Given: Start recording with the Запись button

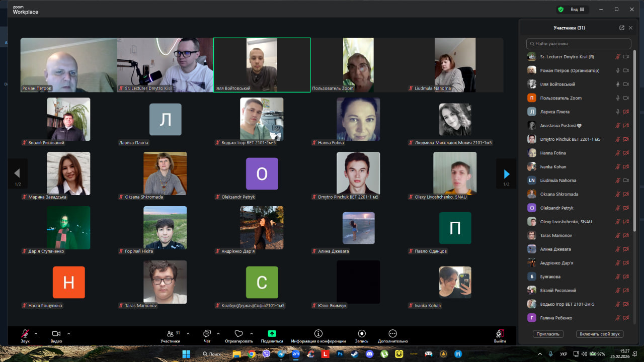Looking at the screenshot, I should tap(361, 334).
